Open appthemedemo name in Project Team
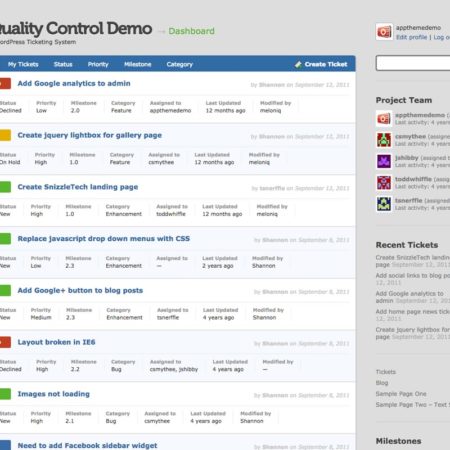 [x=420, y=115]
